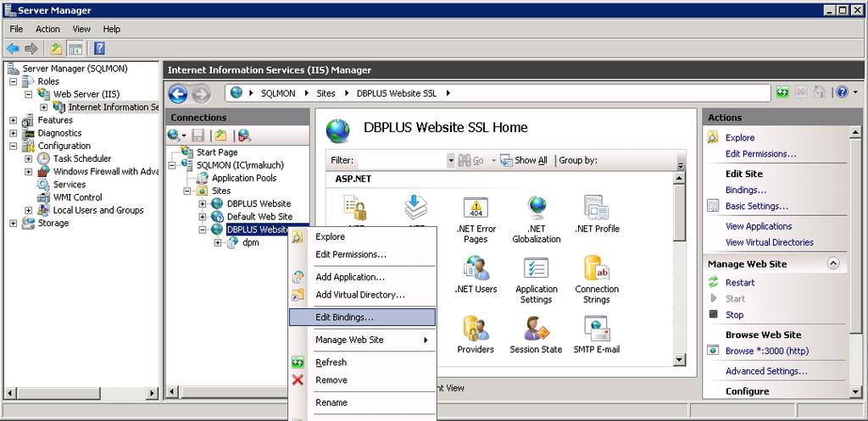Click the .NET Compilation download-arrow icon
This screenshot has width=868, height=421.
415,208
